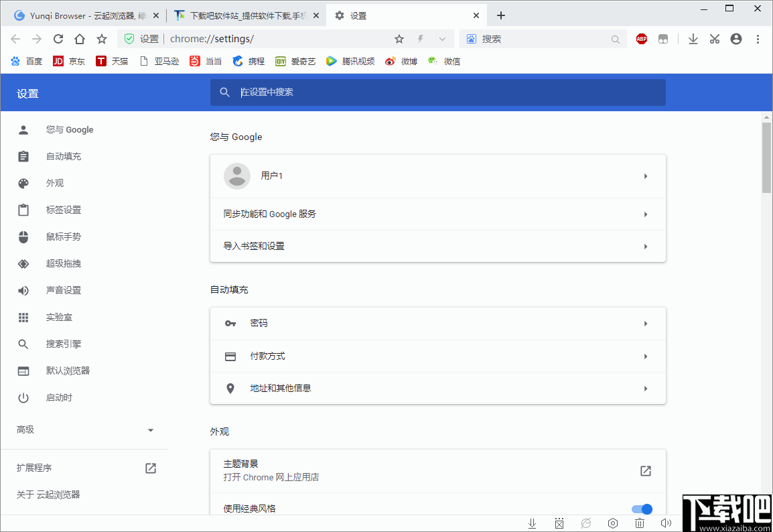Open the 腾讯视频 bookmark shortcut
This screenshot has width=773, height=532.
point(351,61)
